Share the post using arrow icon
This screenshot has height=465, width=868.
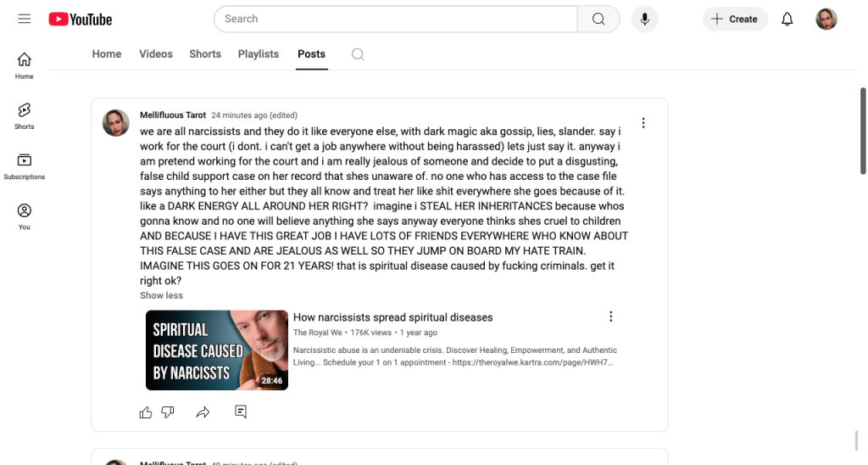click(203, 412)
